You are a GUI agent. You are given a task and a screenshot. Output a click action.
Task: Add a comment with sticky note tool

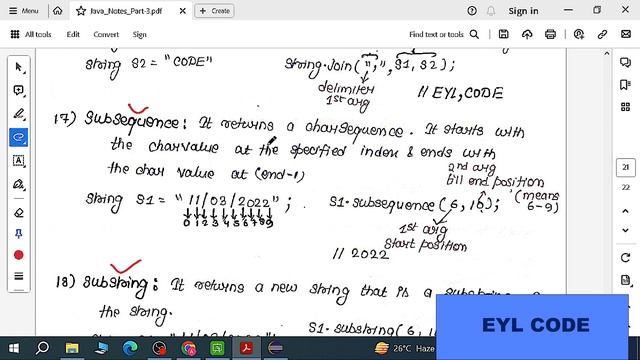tap(18, 90)
